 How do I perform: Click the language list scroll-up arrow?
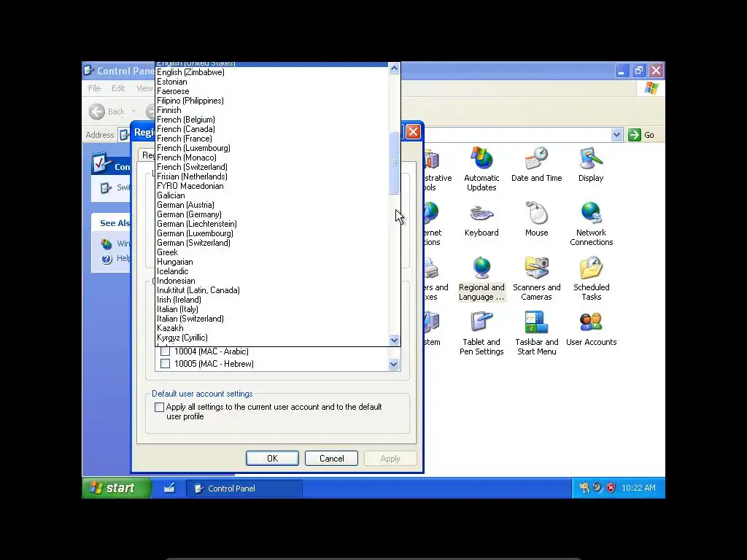coord(394,68)
